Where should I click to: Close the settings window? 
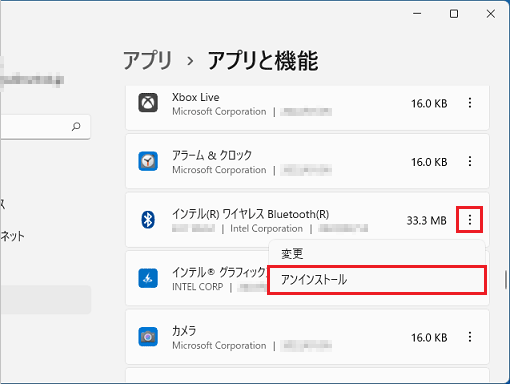point(491,14)
